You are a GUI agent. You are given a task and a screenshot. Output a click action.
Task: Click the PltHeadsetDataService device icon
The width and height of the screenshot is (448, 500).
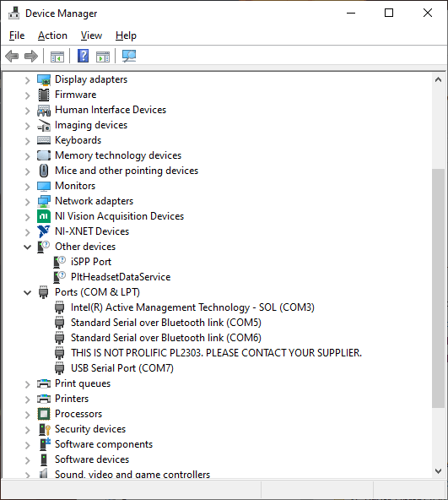click(x=59, y=277)
